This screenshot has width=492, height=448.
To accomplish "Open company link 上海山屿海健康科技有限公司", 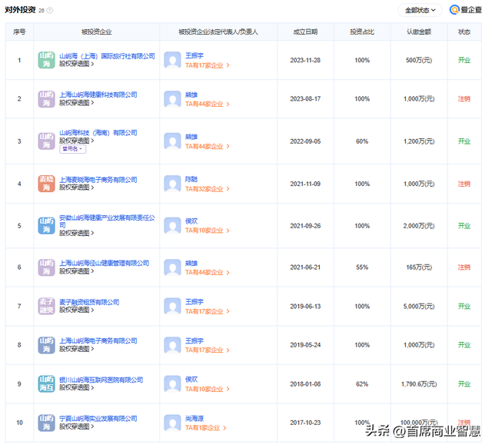I will tap(98, 95).
